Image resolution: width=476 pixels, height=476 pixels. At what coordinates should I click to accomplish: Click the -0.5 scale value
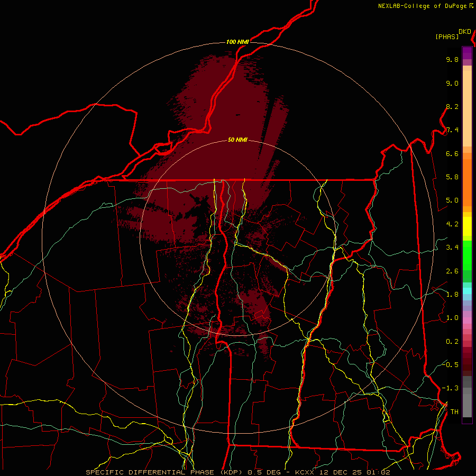(x=450, y=364)
